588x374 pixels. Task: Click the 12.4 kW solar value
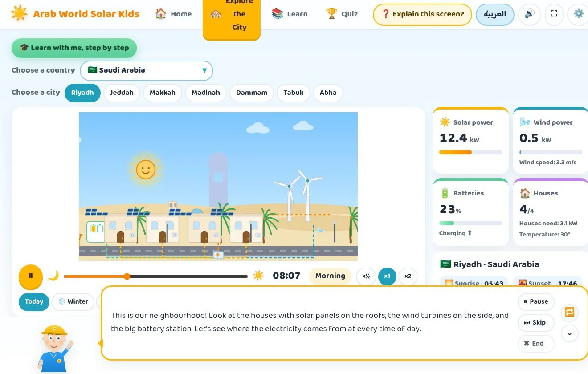(x=459, y=138)
